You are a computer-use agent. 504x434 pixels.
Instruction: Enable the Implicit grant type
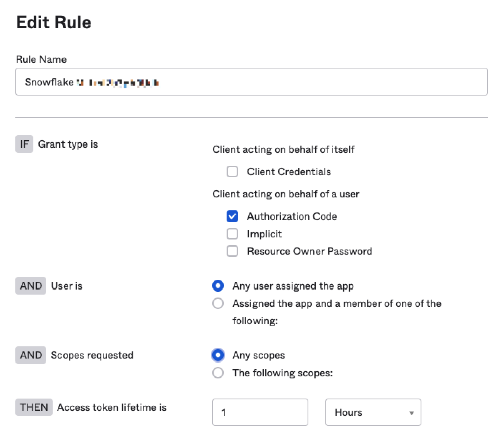pos(232,234)
